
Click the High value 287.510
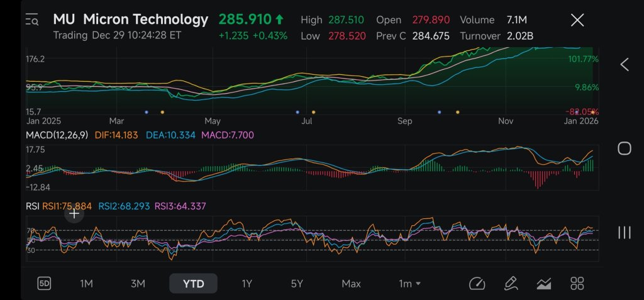346,19
